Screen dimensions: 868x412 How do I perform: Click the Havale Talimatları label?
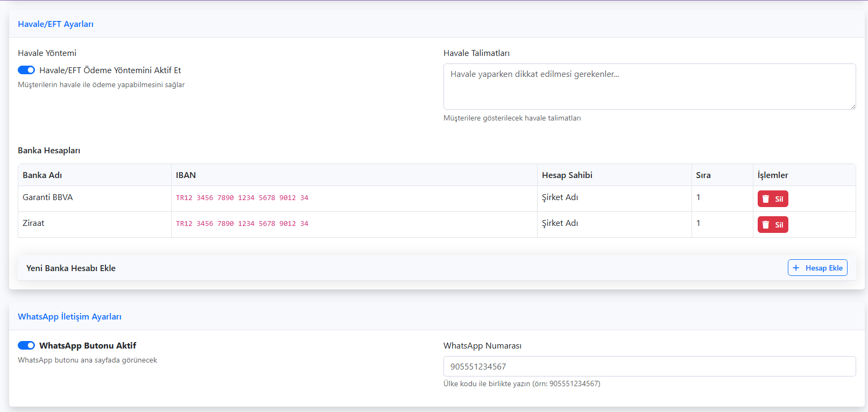(x=476, y=53)
